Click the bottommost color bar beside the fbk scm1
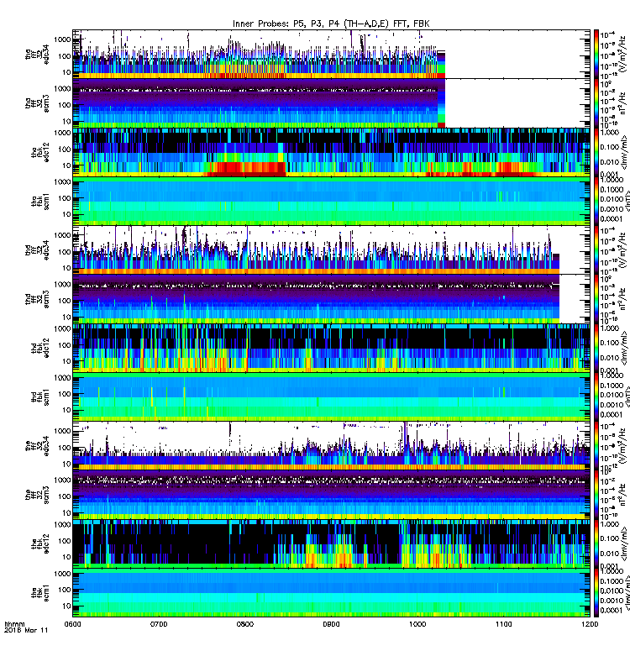Image resolution: width=630 pixels, height=672 pixels. click(596, 593)
